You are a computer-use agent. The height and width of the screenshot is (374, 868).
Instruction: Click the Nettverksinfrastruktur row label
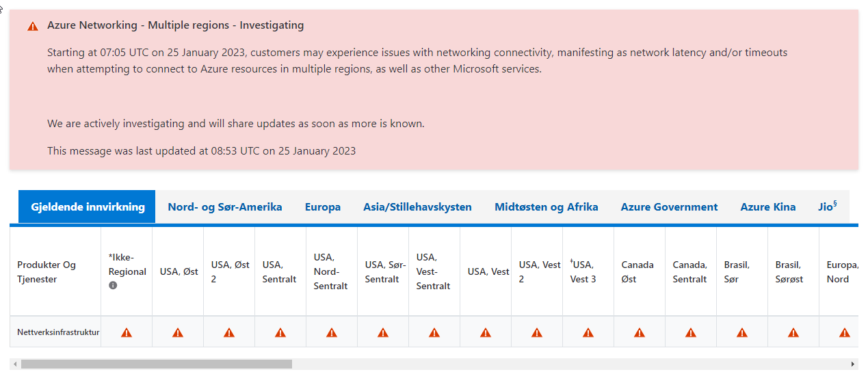point(58,332)
